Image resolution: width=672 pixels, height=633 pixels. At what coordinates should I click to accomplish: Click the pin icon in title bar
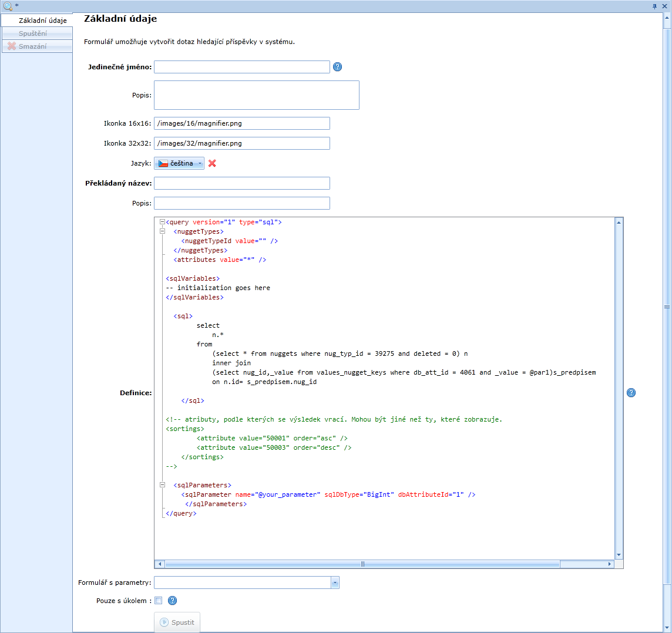point(654,6)
